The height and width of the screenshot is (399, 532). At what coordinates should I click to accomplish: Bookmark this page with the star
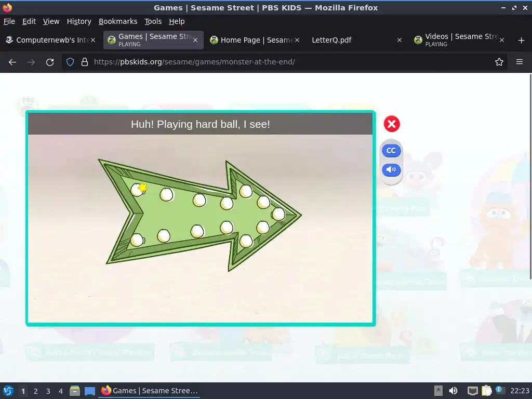(499, 62)
